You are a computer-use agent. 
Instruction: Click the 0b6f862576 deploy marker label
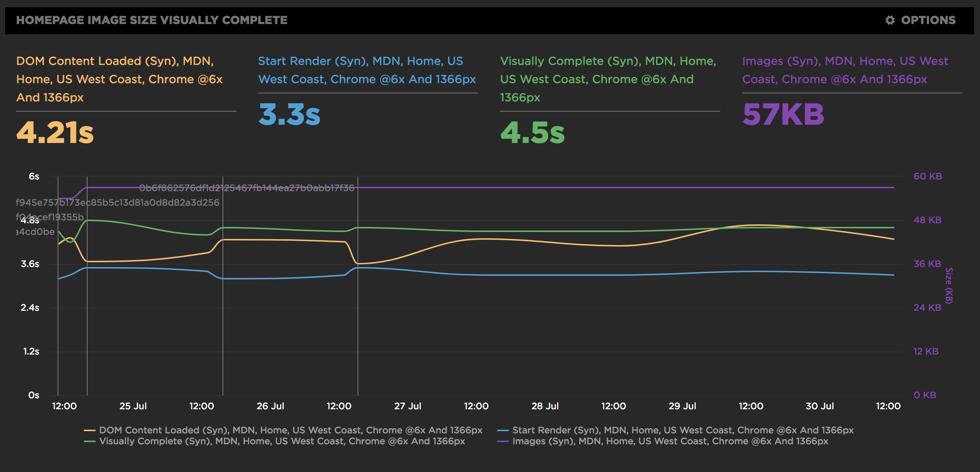click(x=247, y=188)
